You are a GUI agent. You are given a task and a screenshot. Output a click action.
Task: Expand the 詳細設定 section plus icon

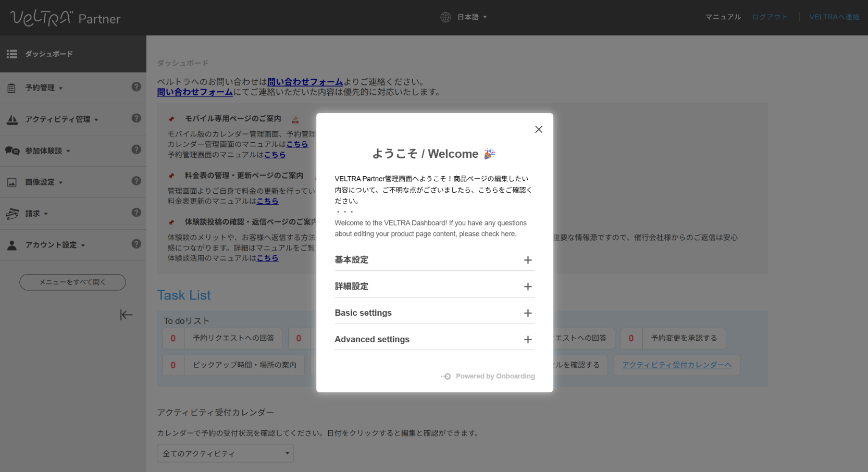[x=528, y=287]
